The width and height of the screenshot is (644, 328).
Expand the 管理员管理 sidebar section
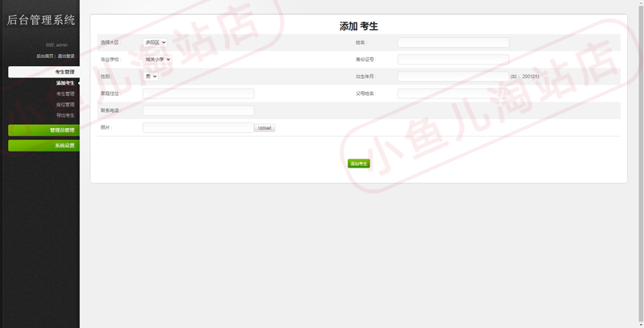44,131
